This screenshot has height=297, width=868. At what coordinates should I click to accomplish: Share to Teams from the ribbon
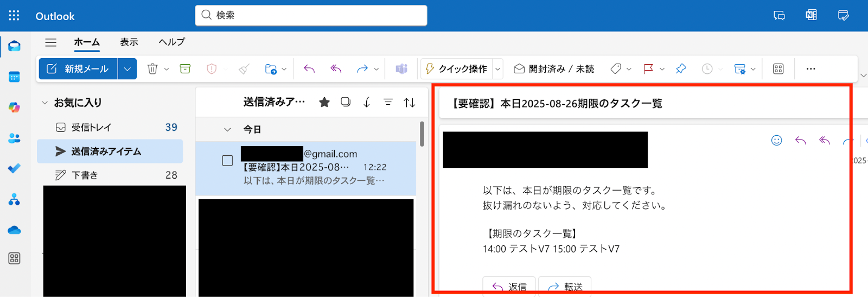click(401, 69)
